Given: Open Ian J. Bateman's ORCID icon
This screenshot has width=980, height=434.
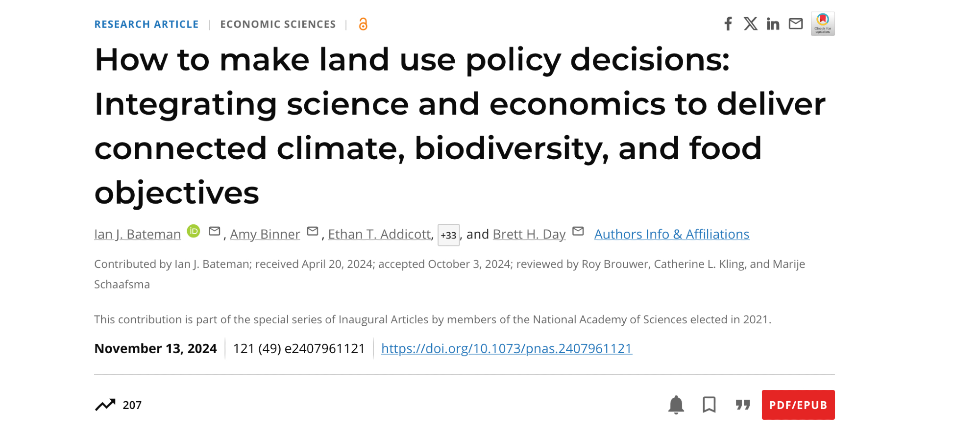Looking at the screenshot, I should click(x=194, y=231).
